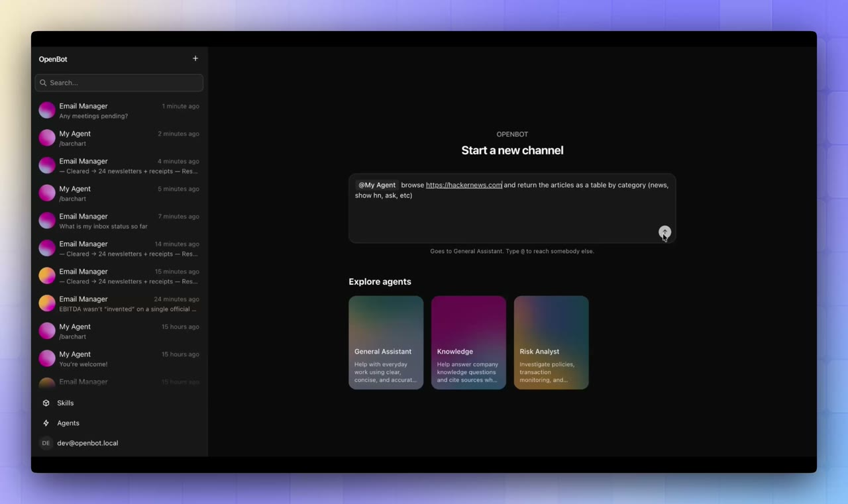
Task: Click the plus icon to start new channel
Action: click(195, 59)
